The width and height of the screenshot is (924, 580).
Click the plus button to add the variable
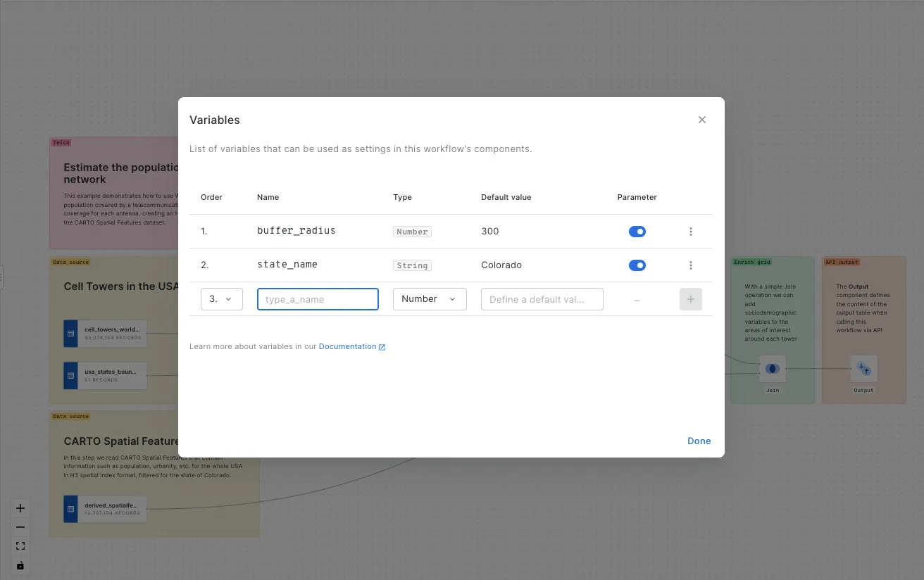[690, 298]
